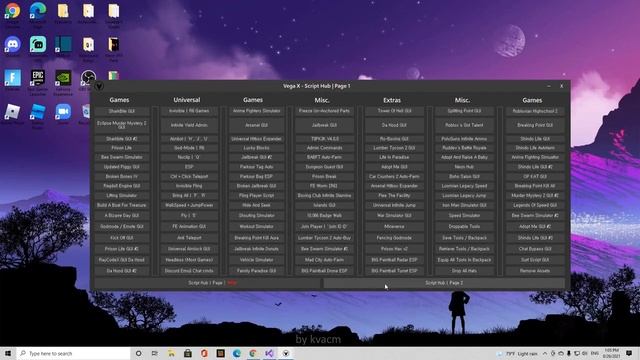Run Anime Fighting Simulator script
This screenshot has width=640, height=360.
coord(535,158)
